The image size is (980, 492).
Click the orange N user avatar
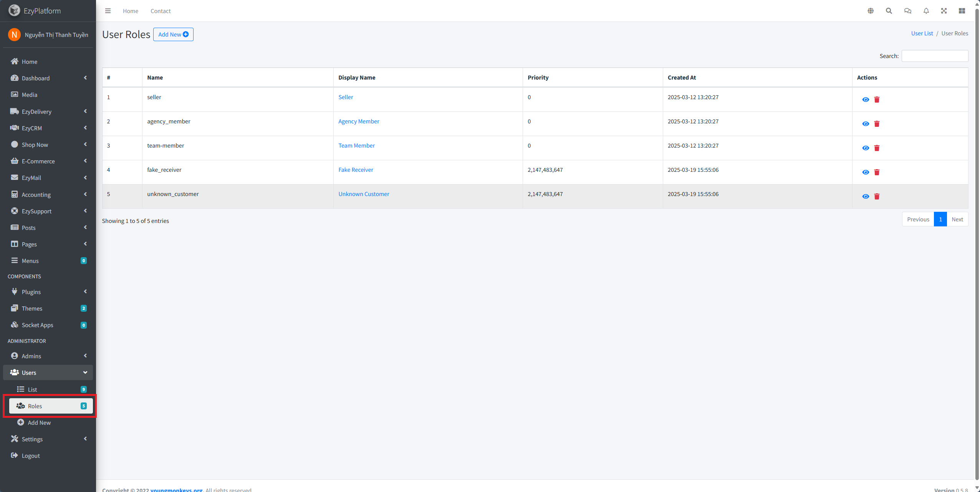14,35
